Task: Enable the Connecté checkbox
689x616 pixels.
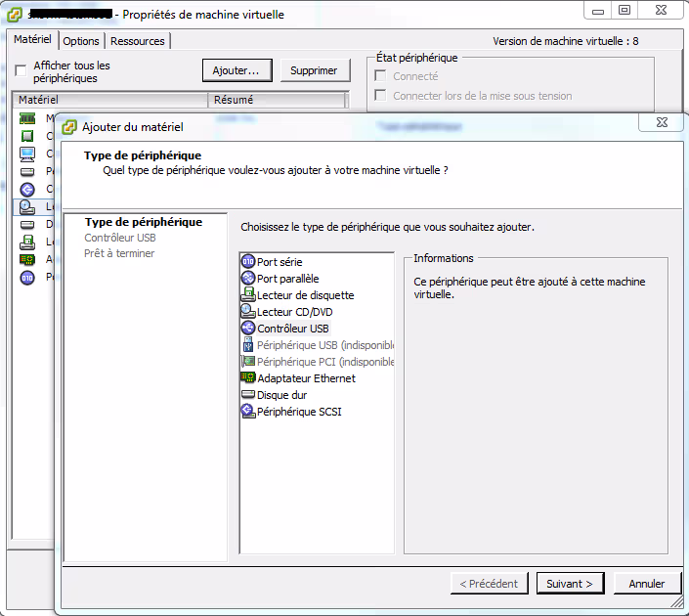Action: (x=381, y=76)
